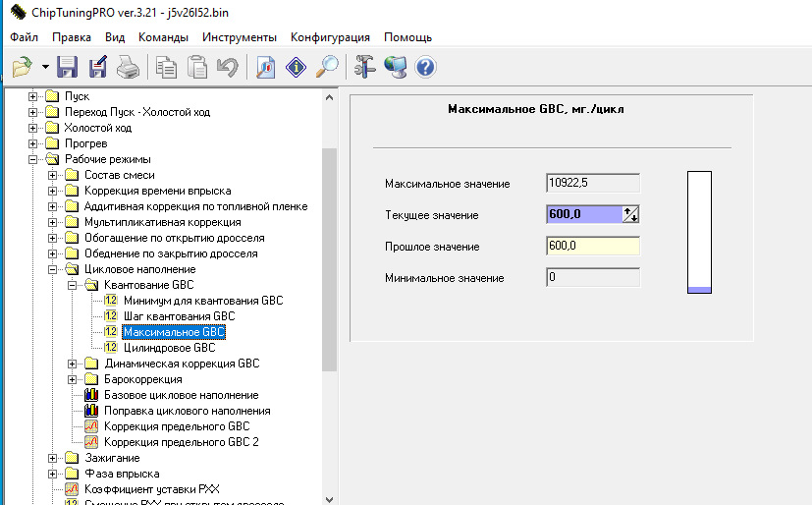
Task: Click the tree scrollbar up arrow
Action: pyautogui.click(x=329, y=97)
